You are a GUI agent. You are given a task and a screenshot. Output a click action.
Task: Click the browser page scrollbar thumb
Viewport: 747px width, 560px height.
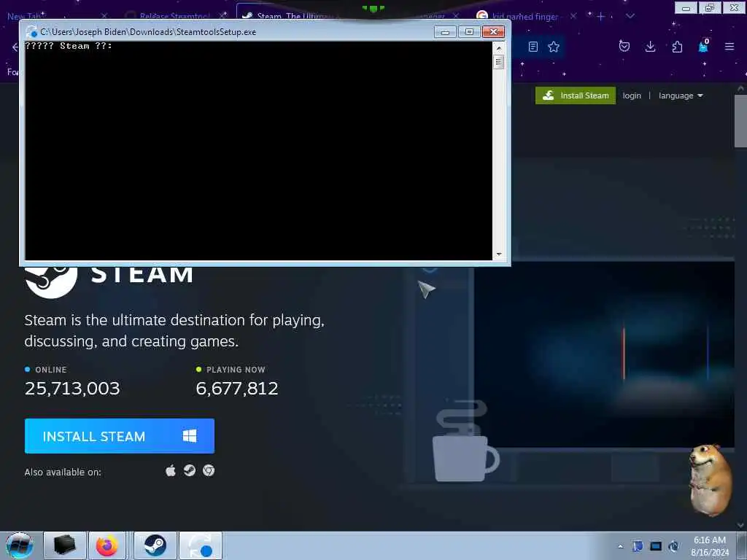click(740, 122)
